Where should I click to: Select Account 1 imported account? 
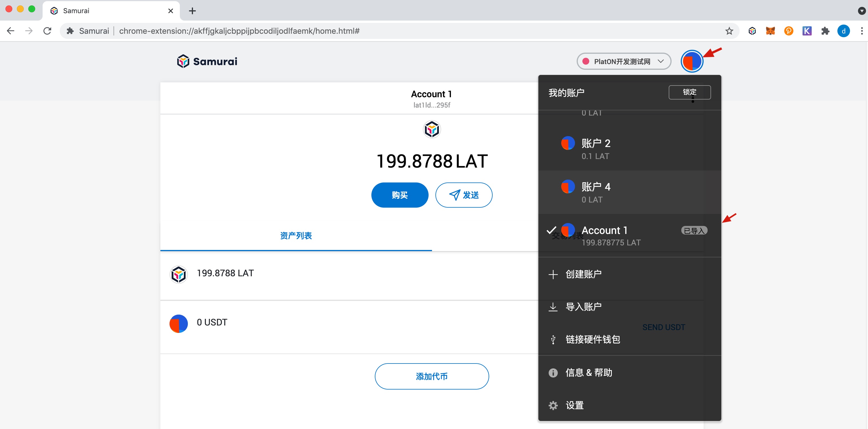(x=630, y=236)
